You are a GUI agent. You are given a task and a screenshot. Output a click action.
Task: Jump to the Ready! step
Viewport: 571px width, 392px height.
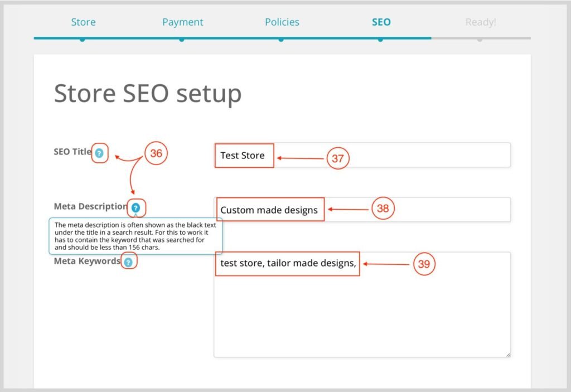(480, 22)
